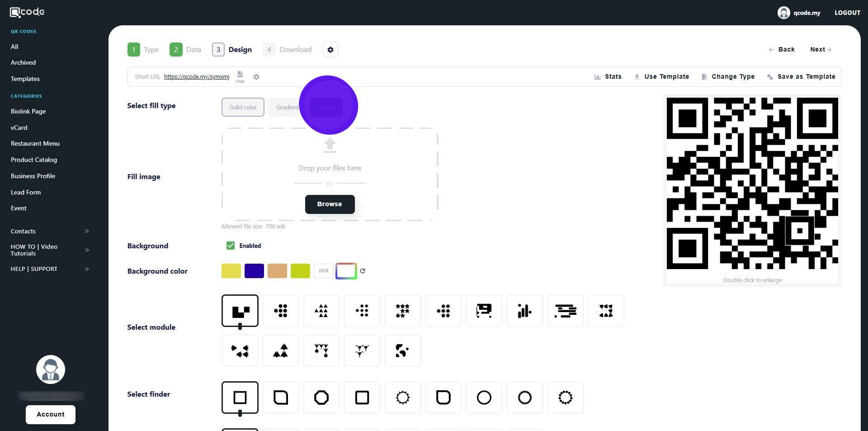Viewport: 868px width, 431px height.
Task: Reset the background color
Action: (x=363, y=271)
